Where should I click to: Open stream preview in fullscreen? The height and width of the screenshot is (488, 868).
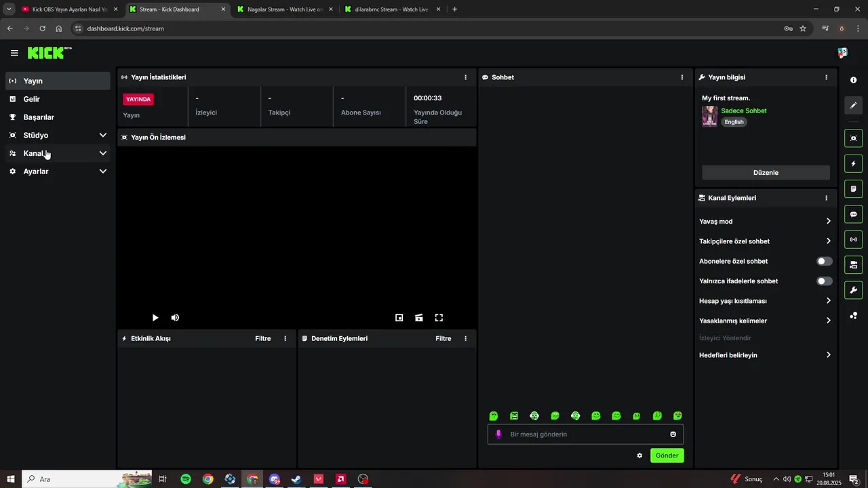click(x=439, y=317)
